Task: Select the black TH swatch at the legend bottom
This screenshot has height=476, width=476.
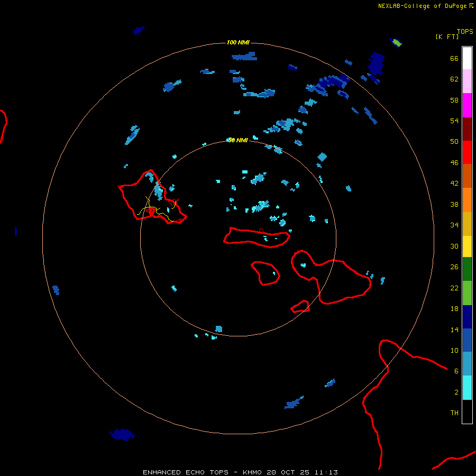Action: point(467,411)
